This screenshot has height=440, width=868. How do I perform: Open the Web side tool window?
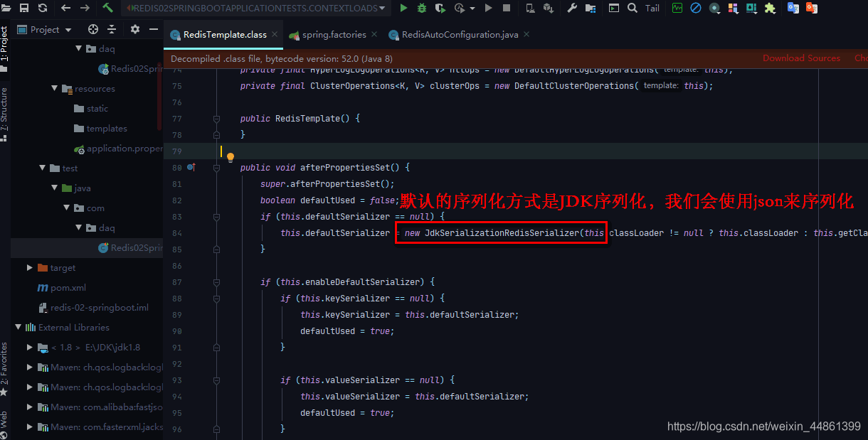4,424
